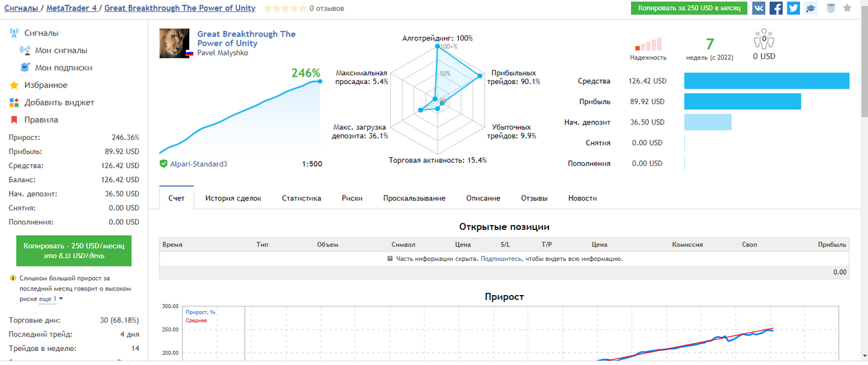Screen dimensions: 868x365
Task: Click the green verified check near Alpari-Standard3
Action: (164, 163)
